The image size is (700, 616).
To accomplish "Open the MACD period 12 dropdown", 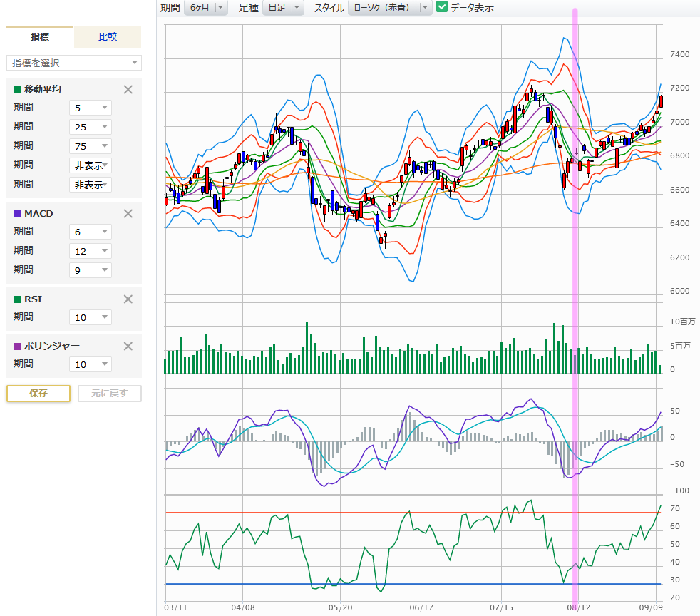I will coord(91,251).
